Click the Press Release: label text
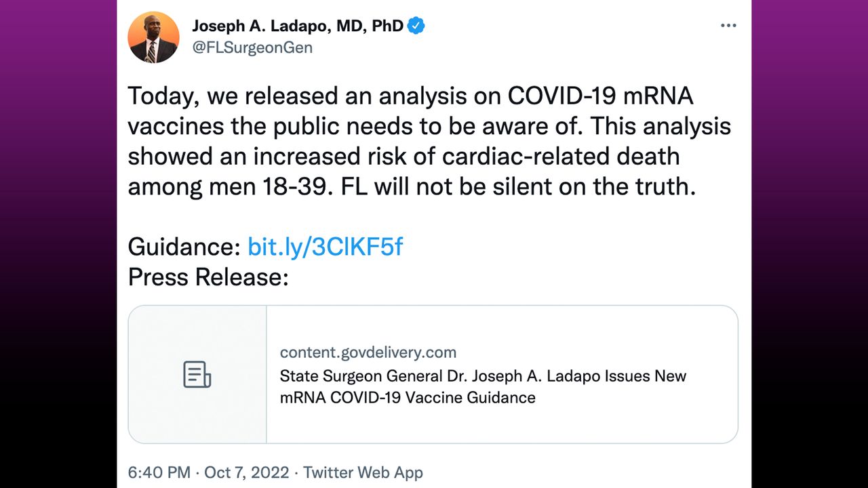 pyautogui.click(x=208, y=277)
